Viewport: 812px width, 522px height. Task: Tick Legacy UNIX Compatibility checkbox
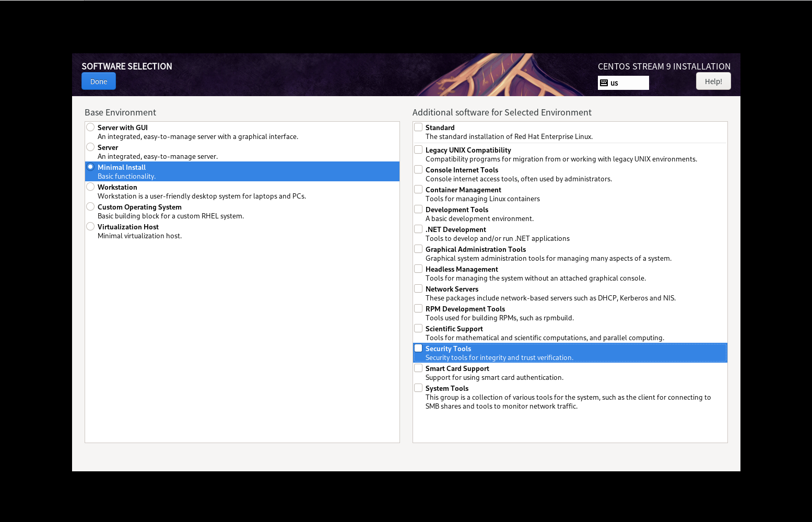tap(418, 149)
